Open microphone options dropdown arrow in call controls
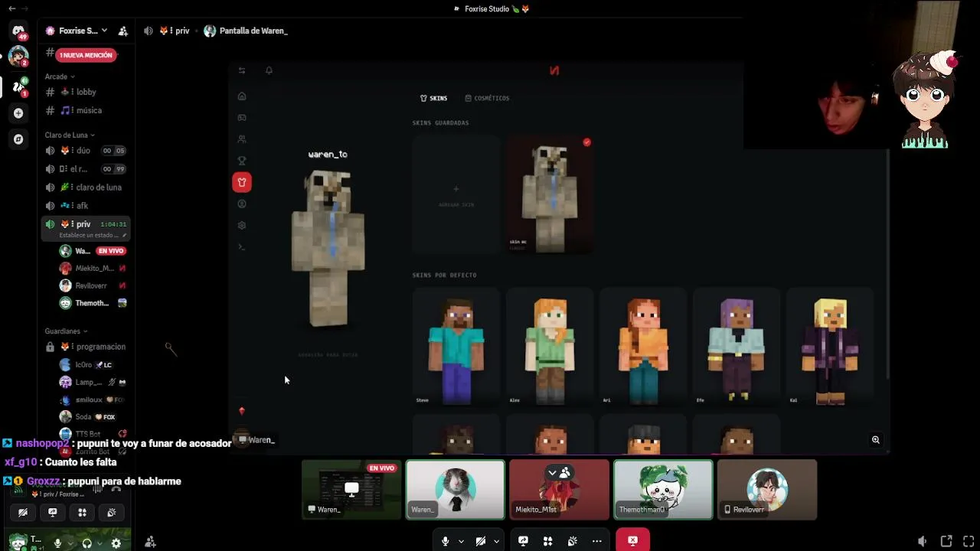The image size is (980, 551). [x=461, y=541]
